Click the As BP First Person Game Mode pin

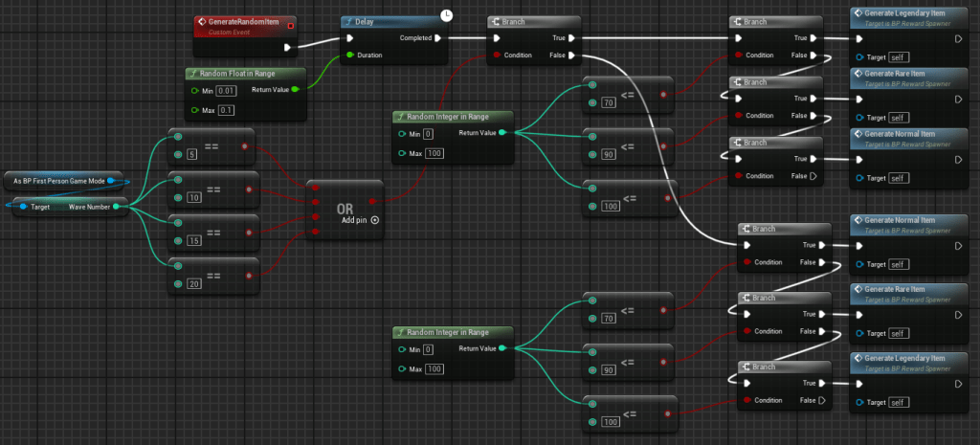coord(113,180)
